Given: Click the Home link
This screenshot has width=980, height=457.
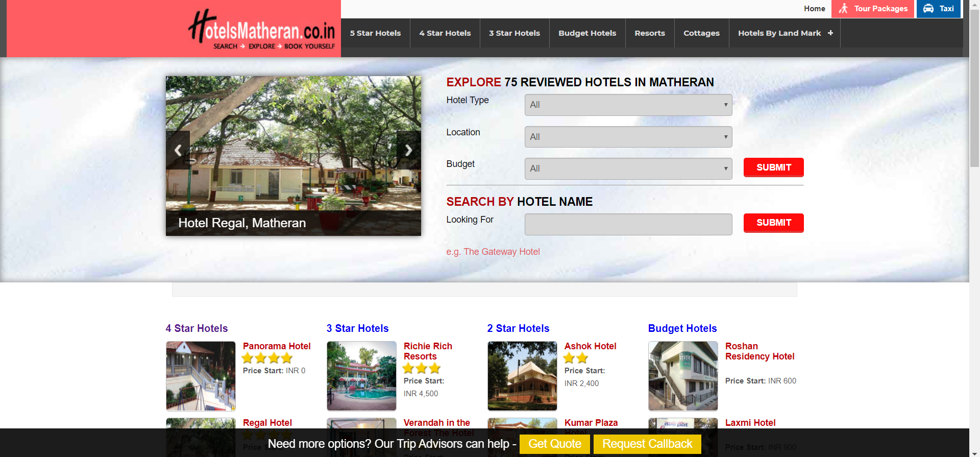Looking at the screenshot, I should coord(815,9).
